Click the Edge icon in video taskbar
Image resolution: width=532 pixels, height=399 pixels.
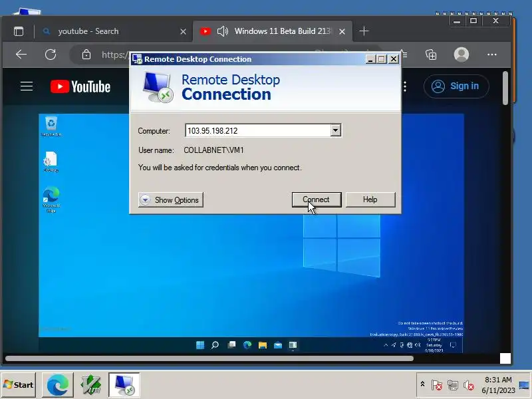click(247, 345)
